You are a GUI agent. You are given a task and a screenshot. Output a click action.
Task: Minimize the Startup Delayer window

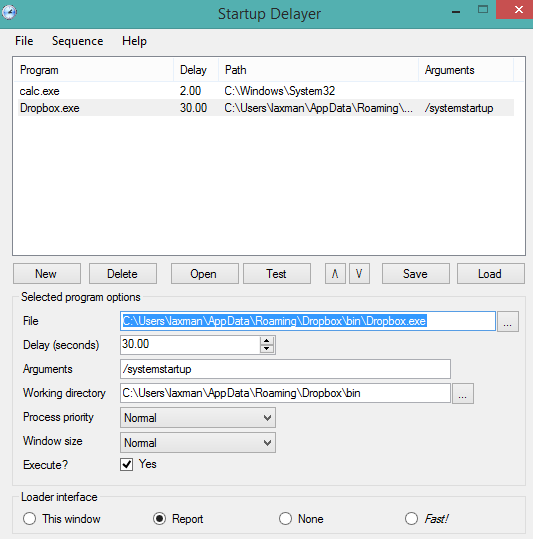[x=456, y=12]
